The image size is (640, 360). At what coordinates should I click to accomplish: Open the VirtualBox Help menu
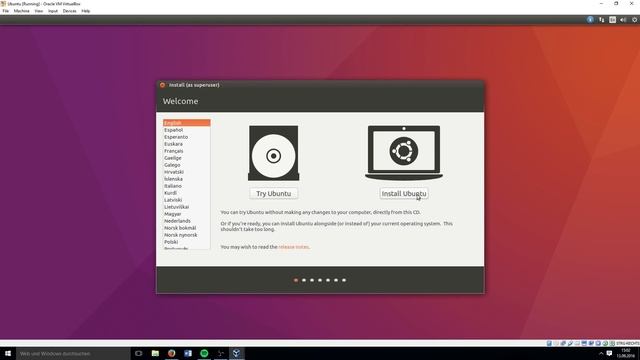click(86, 11)
